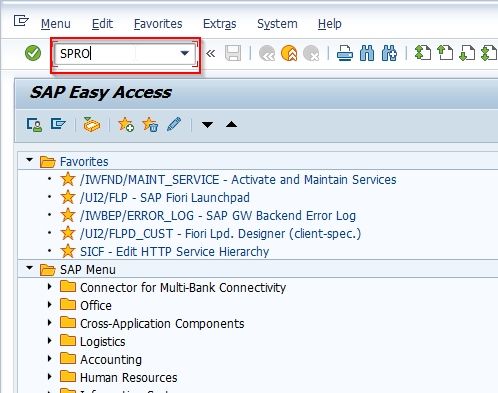
Task: Select SICF Edit HTTP Service Hierarchy favorite
Action: (x=175, y=252)
